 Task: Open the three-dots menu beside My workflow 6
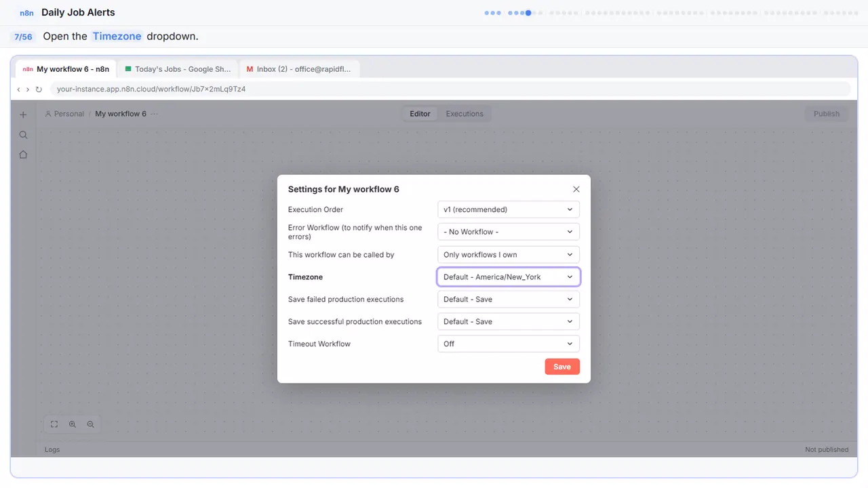pos(155,114)
